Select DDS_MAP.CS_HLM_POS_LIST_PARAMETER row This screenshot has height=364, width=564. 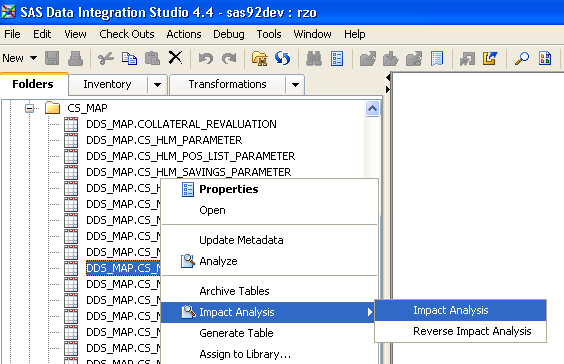click(x=191, y=156)
